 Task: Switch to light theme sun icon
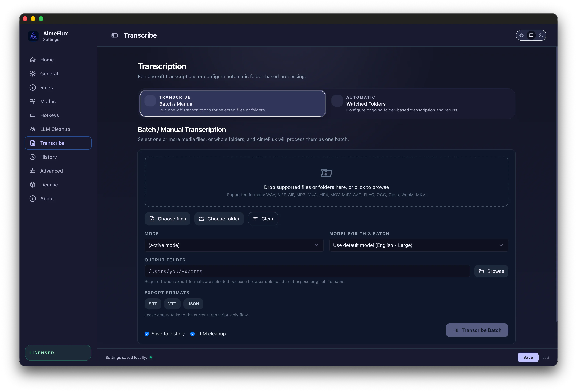pos(521,35)
